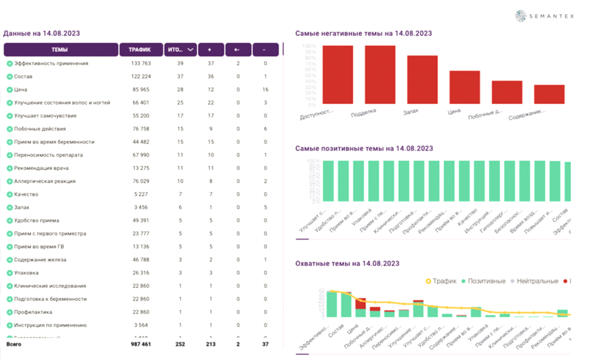Screen dimensions: 592x364
Task: Toggle the Трафик legend series
Action: pos(441,281)
